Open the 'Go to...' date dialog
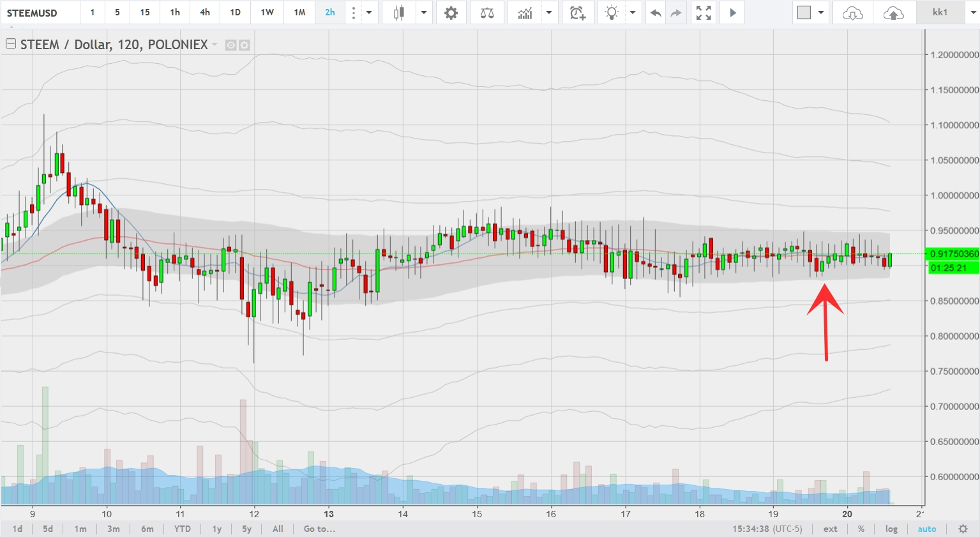The width and height of the screenshot is (980, 537). pos(319,529)
